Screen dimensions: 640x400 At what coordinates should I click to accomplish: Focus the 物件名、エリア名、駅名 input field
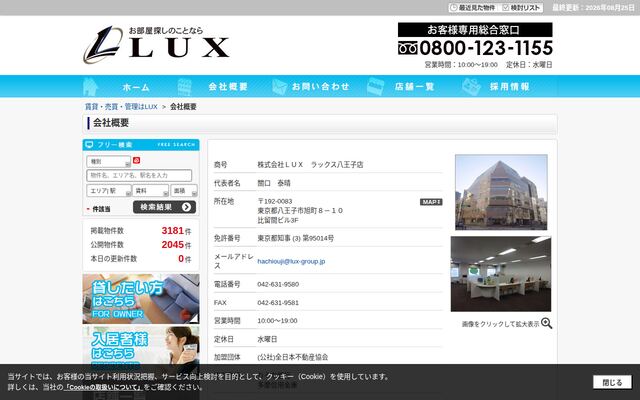[x=139, y=176]
